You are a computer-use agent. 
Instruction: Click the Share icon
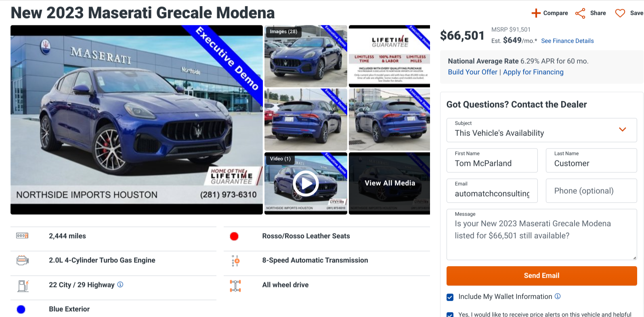coord(580,13)
